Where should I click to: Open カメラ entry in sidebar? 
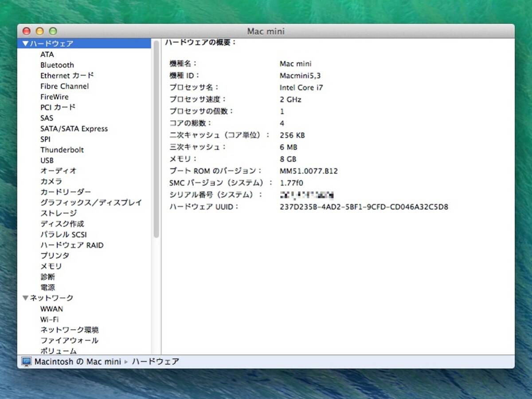(x=51, y=181)
